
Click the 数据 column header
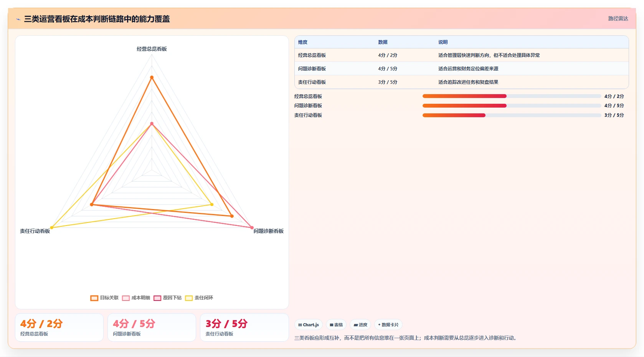tap(383, 42)
